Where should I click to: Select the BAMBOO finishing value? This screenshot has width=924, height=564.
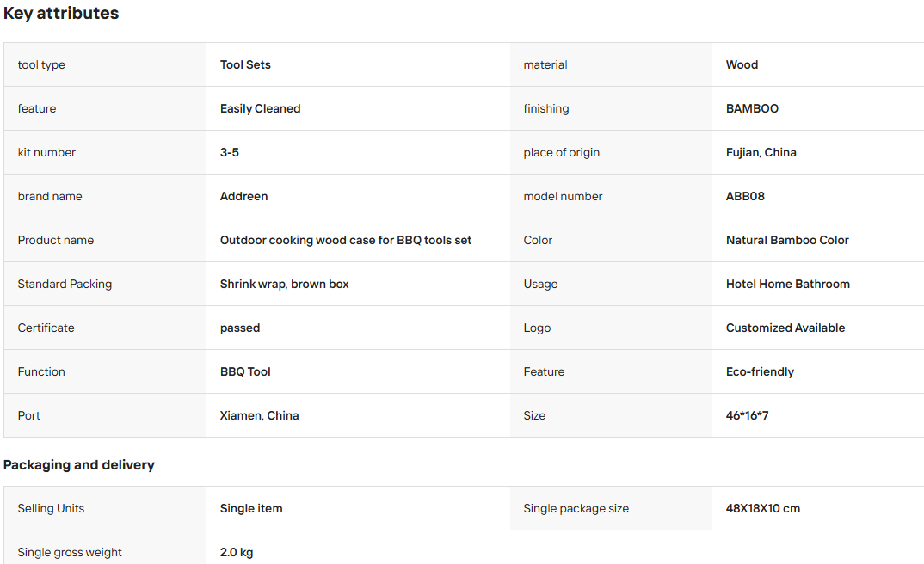point(752,108)
